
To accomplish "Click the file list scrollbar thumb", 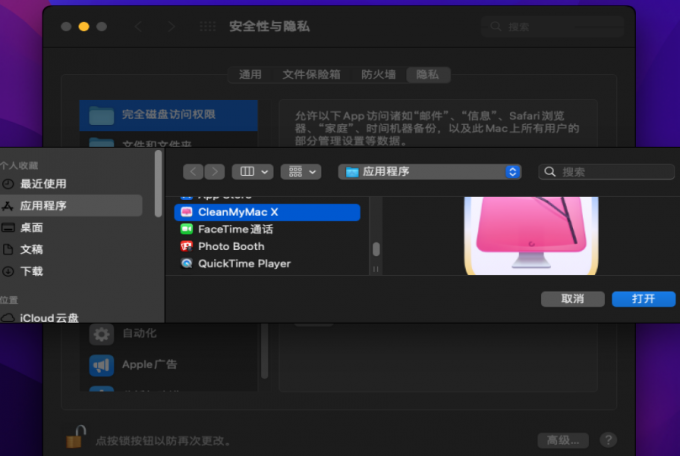I will 376,249.
